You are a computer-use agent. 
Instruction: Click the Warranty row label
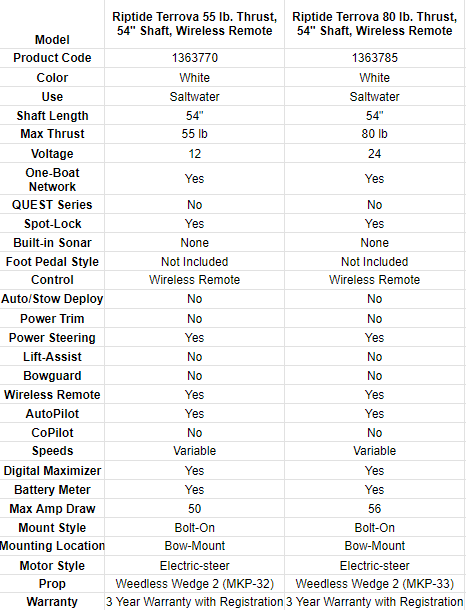52,602
